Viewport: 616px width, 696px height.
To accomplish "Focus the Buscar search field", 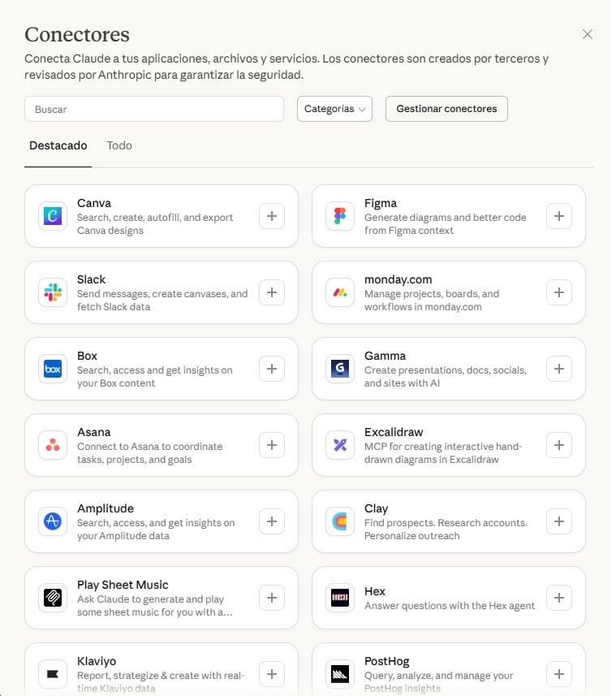I will pyautogui.click(x=154, y=109).
